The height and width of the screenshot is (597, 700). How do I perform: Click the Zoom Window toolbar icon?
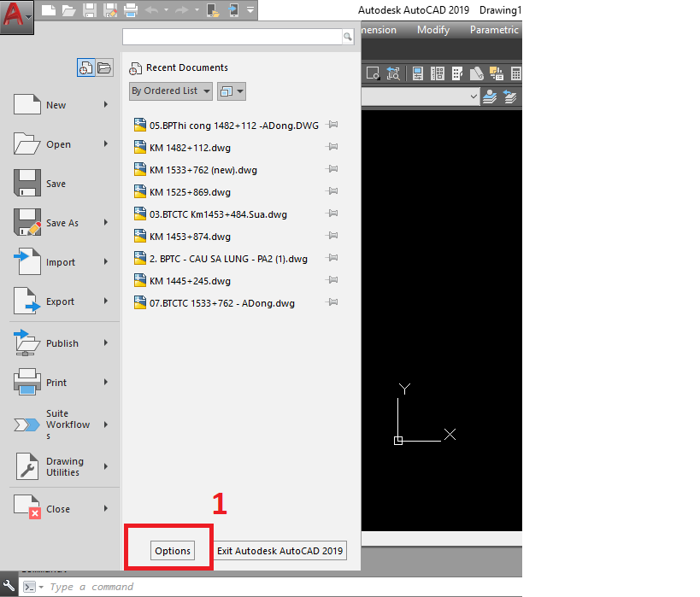pyautogui.click(x=373, y=73)
